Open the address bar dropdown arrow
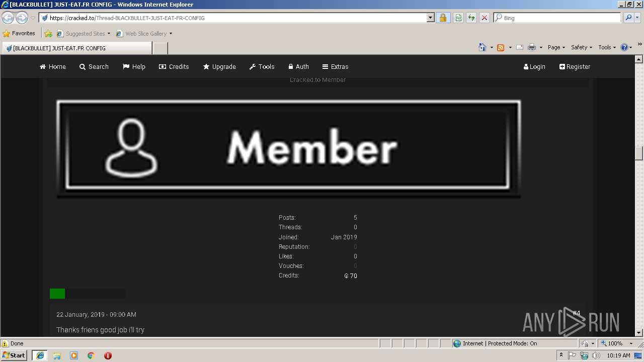 pos(430,18)
